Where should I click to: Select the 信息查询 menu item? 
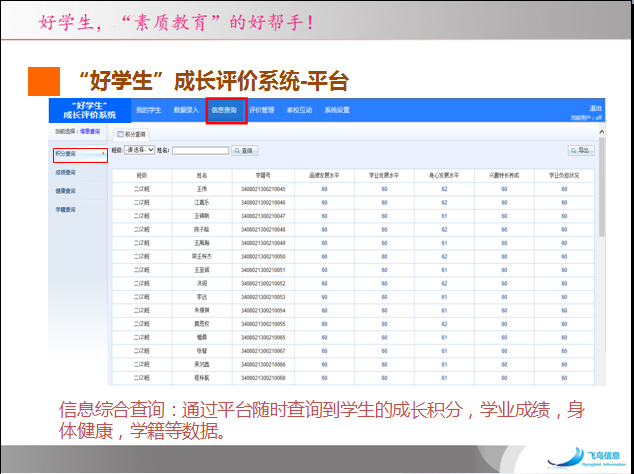(225, 110)
